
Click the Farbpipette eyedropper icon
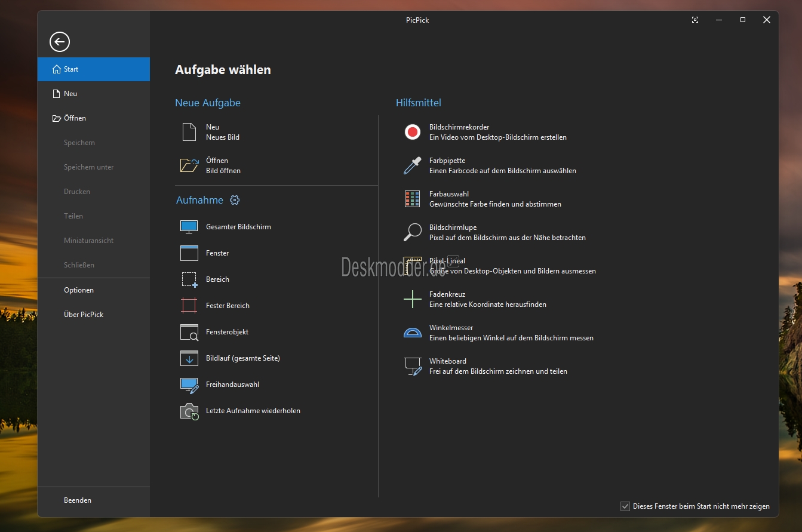413,165
